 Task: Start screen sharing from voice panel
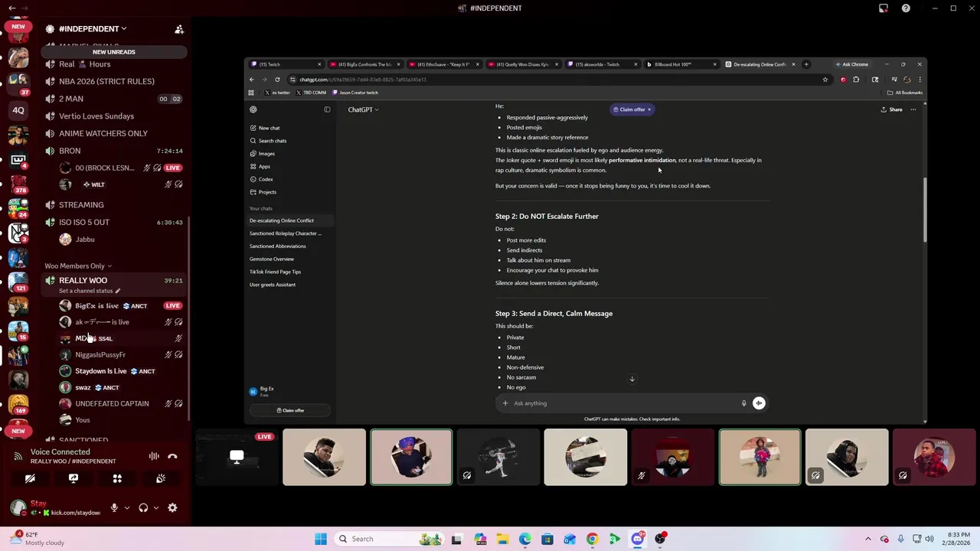coord(73,478)
